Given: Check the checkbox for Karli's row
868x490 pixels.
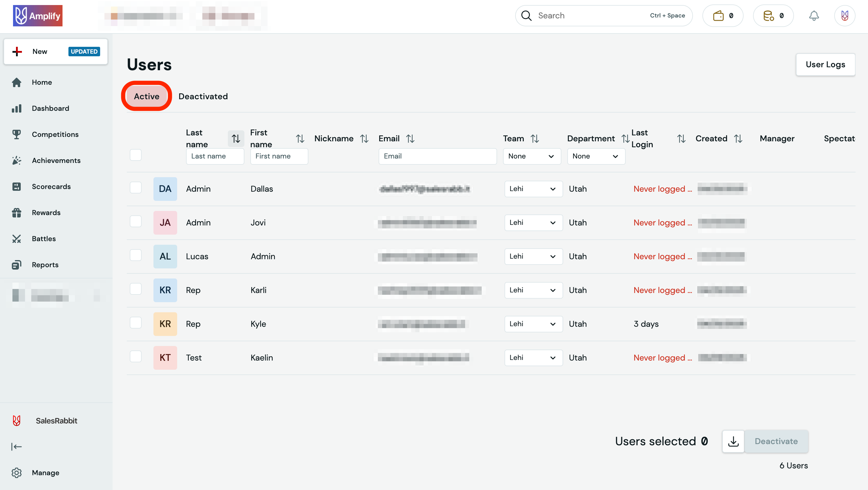Looking at the screenshot, I should click(x=135, y=289).
